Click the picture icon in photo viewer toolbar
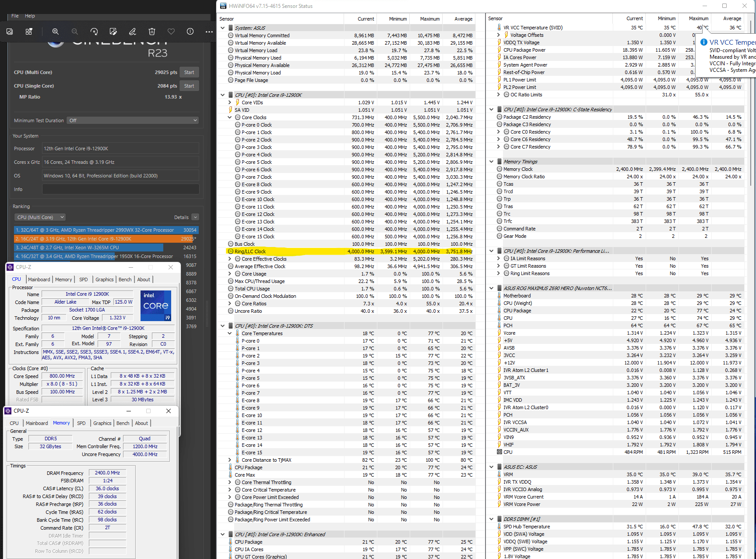This screenshot has width=756, height=559. (x=10, y=32)
